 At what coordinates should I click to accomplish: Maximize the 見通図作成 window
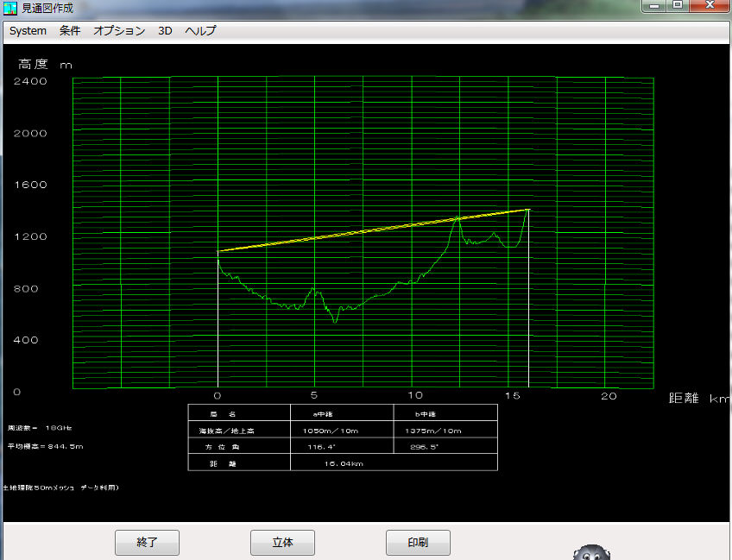pyautogui.click(x=678, y=5)
